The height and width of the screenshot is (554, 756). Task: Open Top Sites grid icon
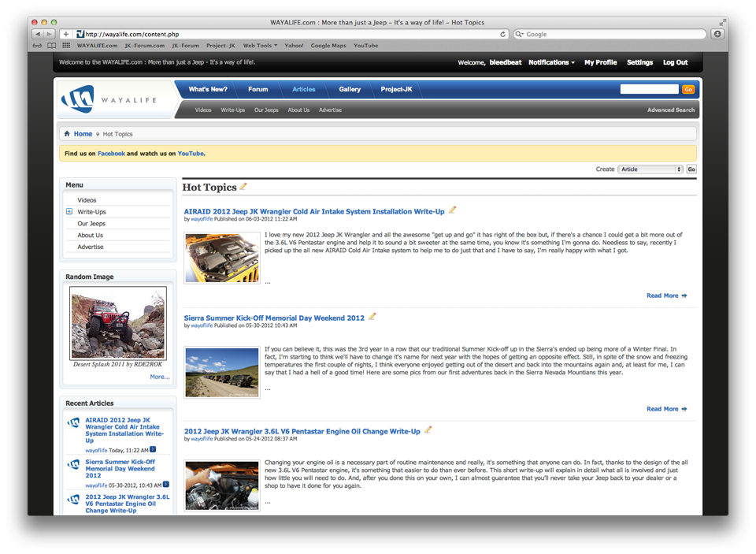pos(66,46)
